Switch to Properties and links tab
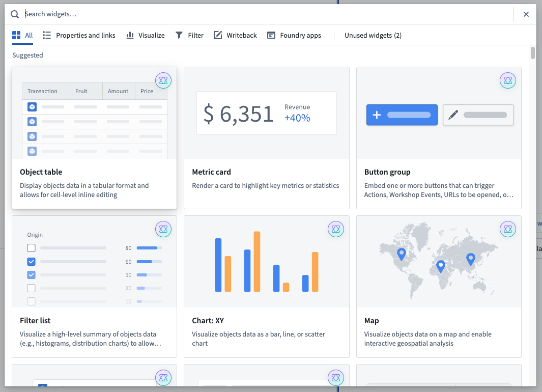 [79, 35]
